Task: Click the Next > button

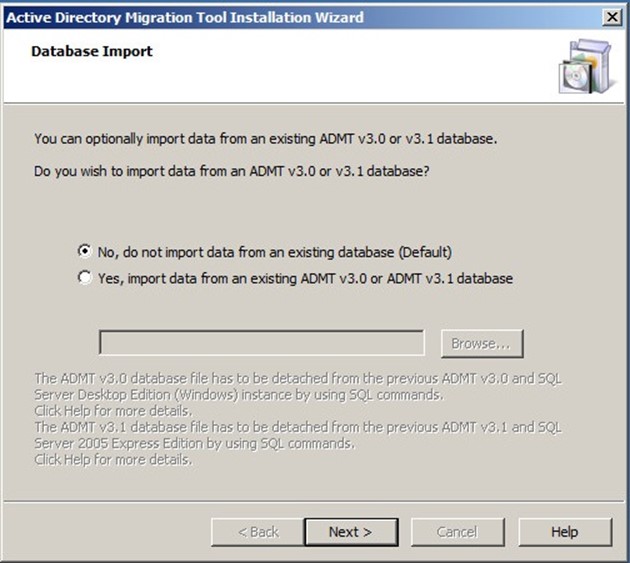Action: [x=351, y=532]
